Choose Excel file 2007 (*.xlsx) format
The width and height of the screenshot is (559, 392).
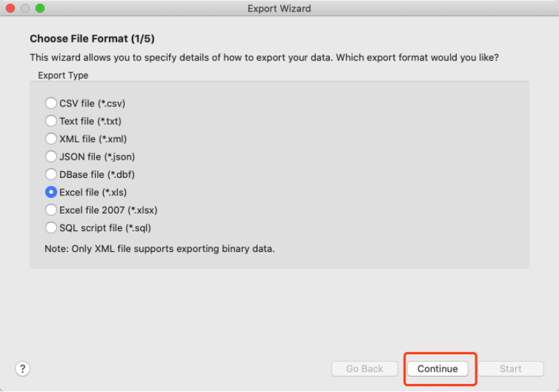coord(51,210)
